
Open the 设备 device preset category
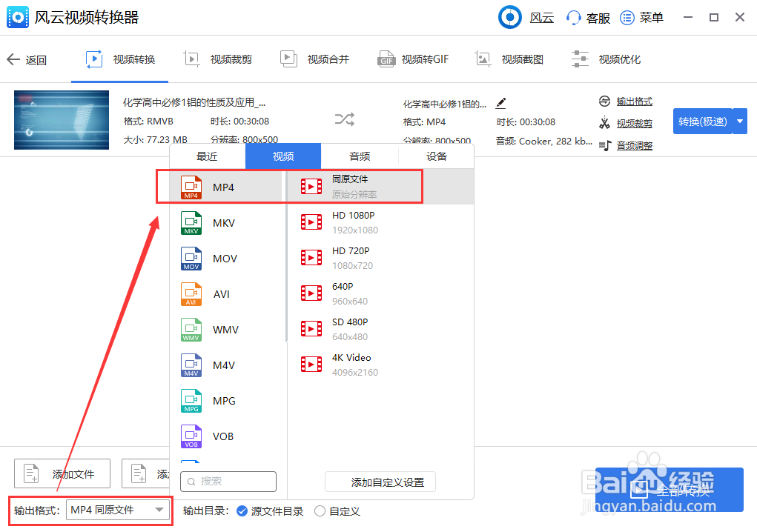pyautogui.click(x=434, y=156)
